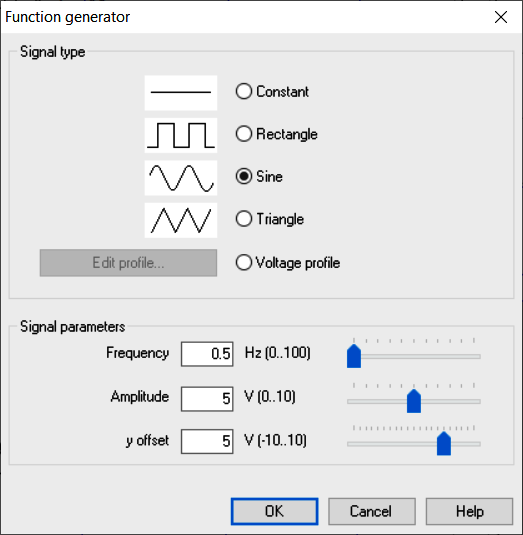Enable the Voltage profile option
The width and height of the screenshot is (523, 535).
(x=288, y=263)
